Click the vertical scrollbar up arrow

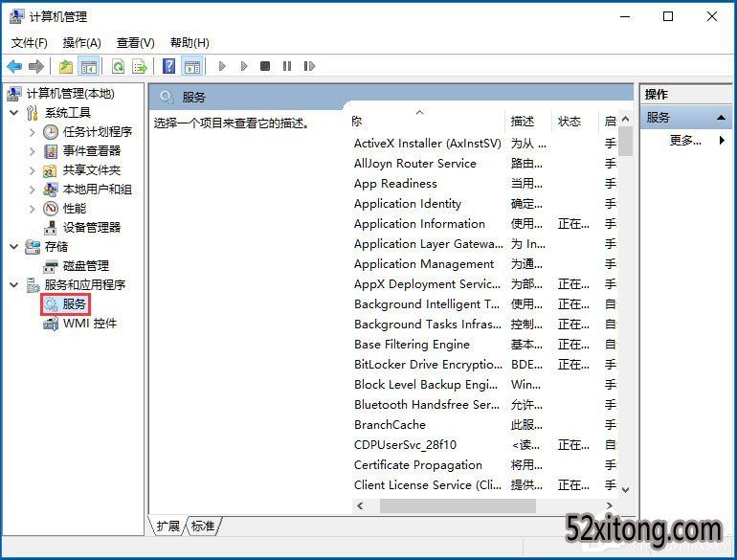point(625,119)
